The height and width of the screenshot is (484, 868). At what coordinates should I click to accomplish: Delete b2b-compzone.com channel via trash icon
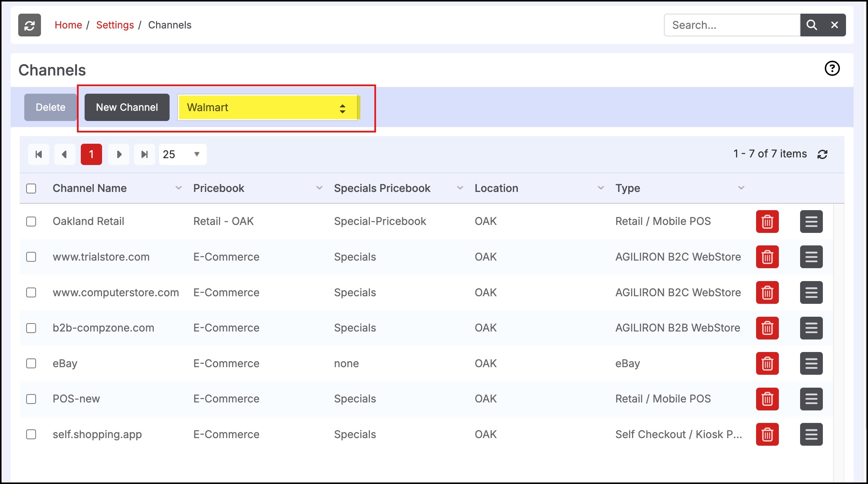[767, 328]
